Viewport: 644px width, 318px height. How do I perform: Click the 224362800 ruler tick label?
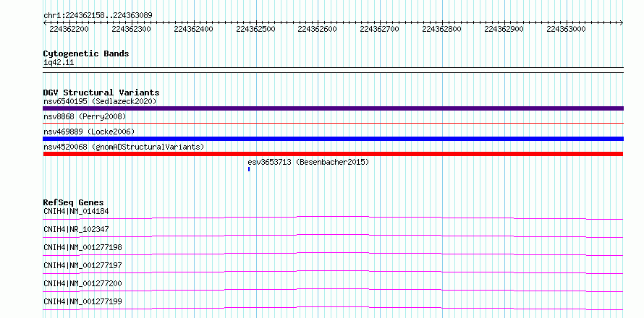pyautogui.click(x=441, y=29)
